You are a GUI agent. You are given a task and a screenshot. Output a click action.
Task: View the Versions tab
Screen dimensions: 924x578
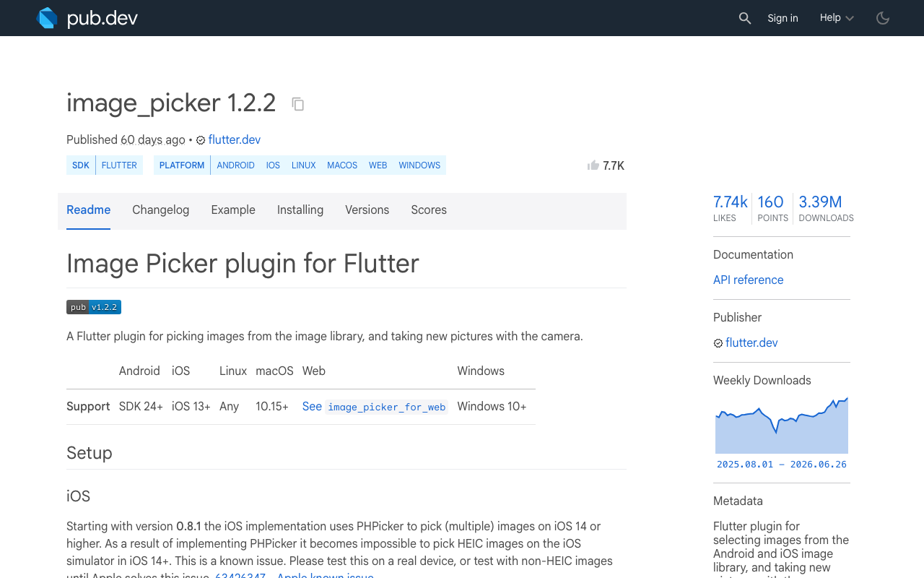point(367,210)
